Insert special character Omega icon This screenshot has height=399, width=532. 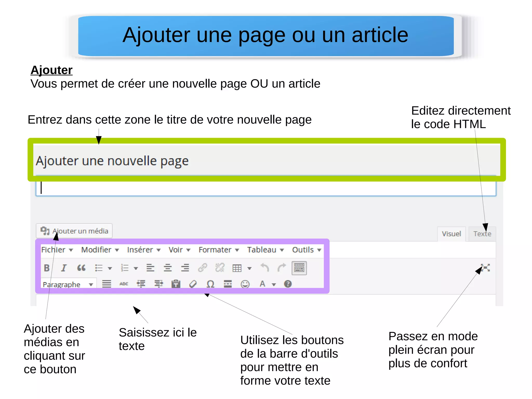point(210,284)
